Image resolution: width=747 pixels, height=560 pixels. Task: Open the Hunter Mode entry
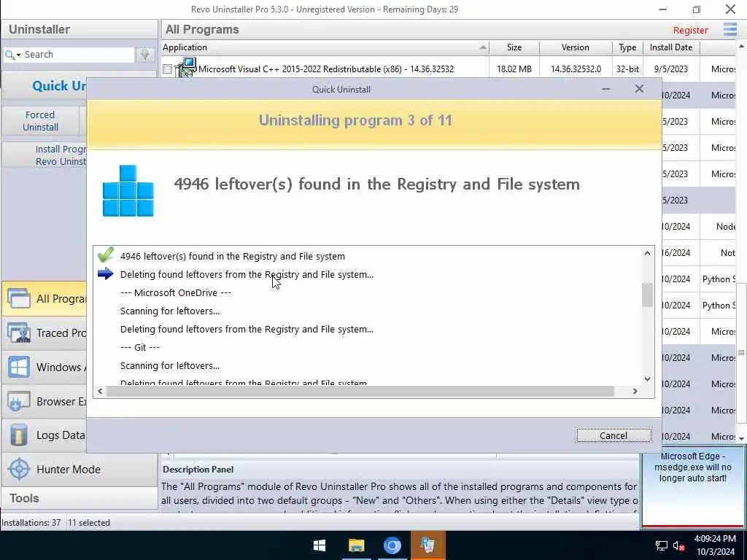[79, 469]
